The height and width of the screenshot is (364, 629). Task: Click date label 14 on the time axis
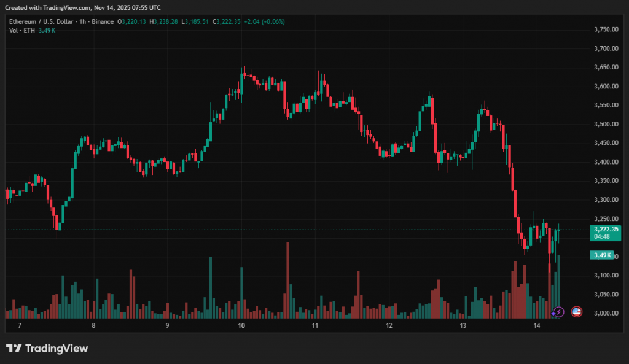point(537,325)
